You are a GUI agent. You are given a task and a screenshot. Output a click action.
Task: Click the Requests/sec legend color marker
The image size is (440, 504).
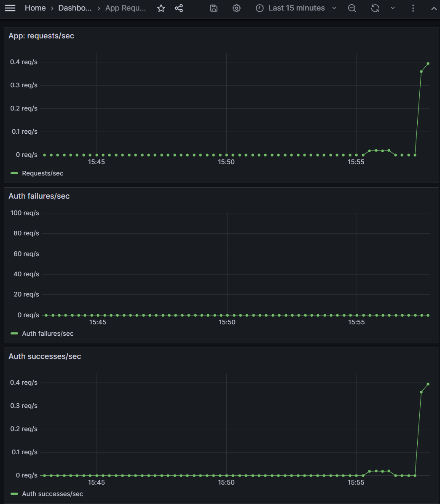[13, 173]
